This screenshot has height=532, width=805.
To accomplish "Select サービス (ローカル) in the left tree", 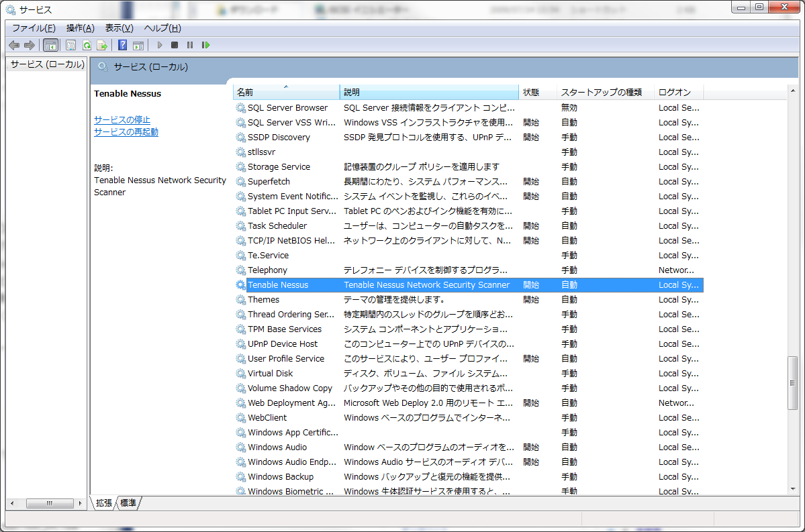I will [47, 64].
